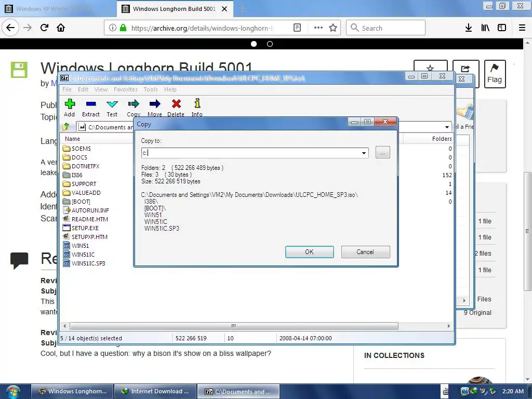The width and height of the screenshot is (532, 399).
Task: Open Firefox library icon
Action: point(485,28)
